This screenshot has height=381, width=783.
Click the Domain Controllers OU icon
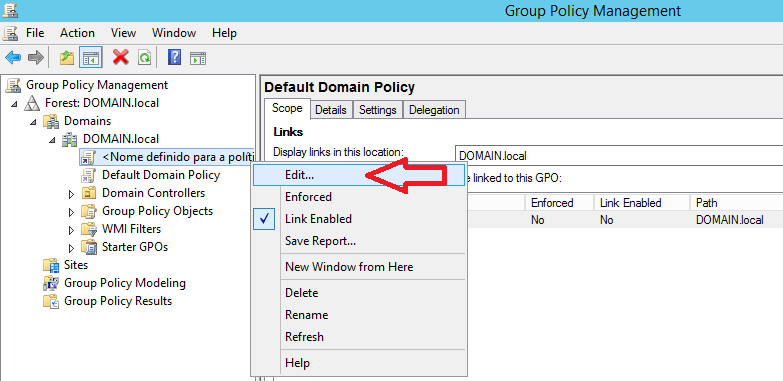coord(88,193)
